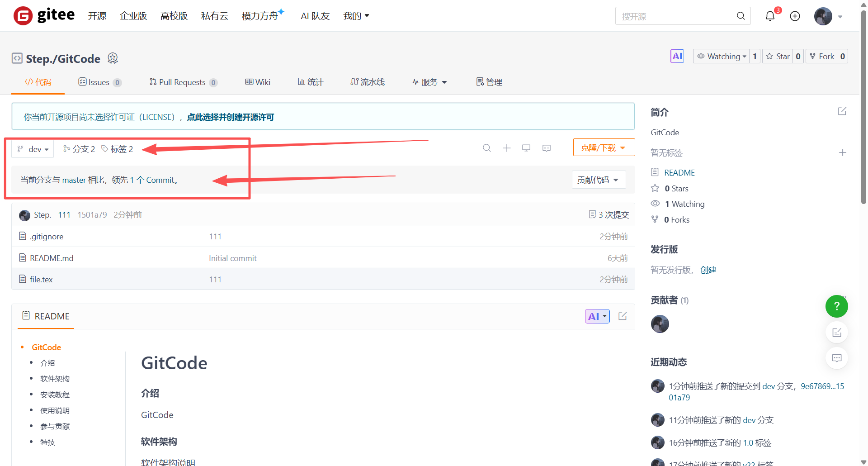Open user avatar account menu
Viewport: 868px width, 466px height.
pyautogui.click(x=828, y=16)
